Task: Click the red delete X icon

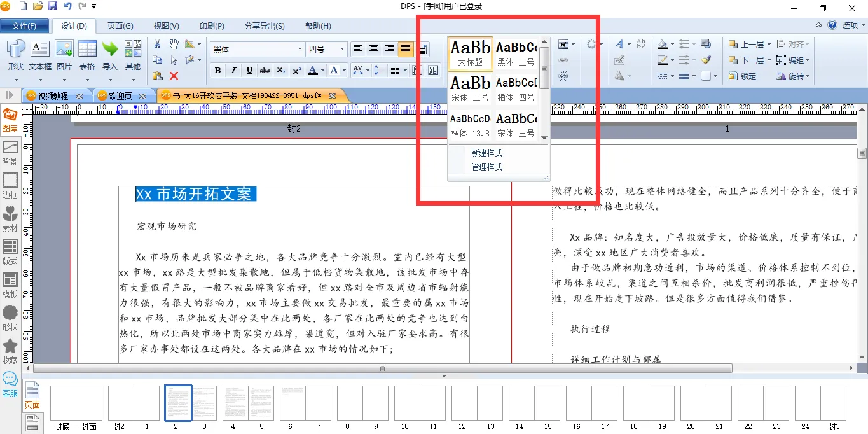Action: [x=174, y=76]
